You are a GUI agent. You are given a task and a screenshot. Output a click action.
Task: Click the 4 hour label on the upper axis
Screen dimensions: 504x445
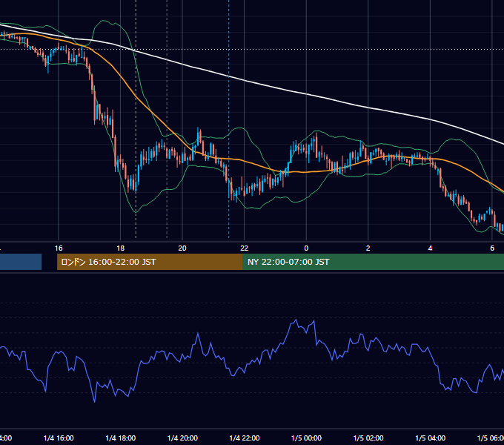point(430,248)
